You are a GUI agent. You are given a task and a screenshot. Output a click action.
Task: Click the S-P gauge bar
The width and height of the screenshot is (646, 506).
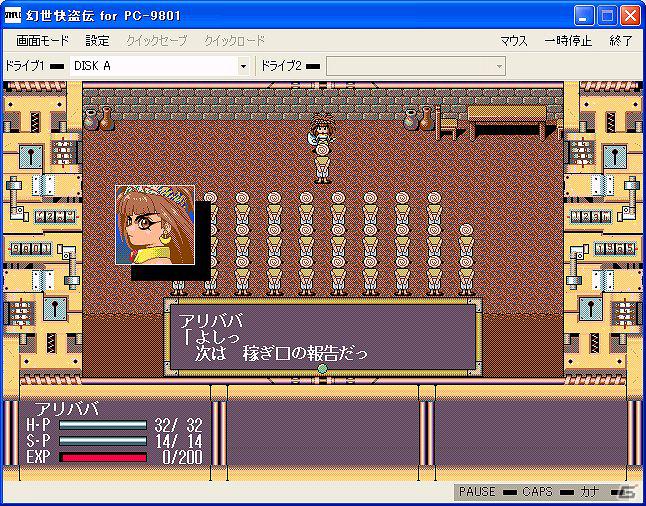point(103,441)
